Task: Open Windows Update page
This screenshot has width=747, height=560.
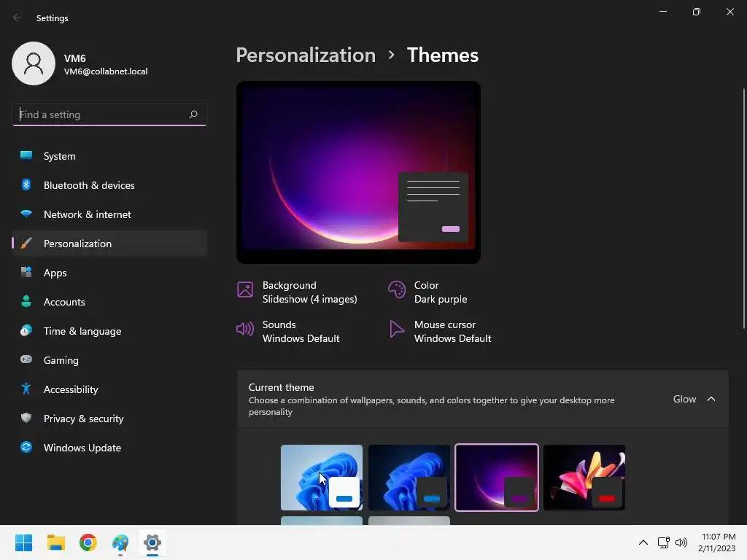Action: pos(109,448)
